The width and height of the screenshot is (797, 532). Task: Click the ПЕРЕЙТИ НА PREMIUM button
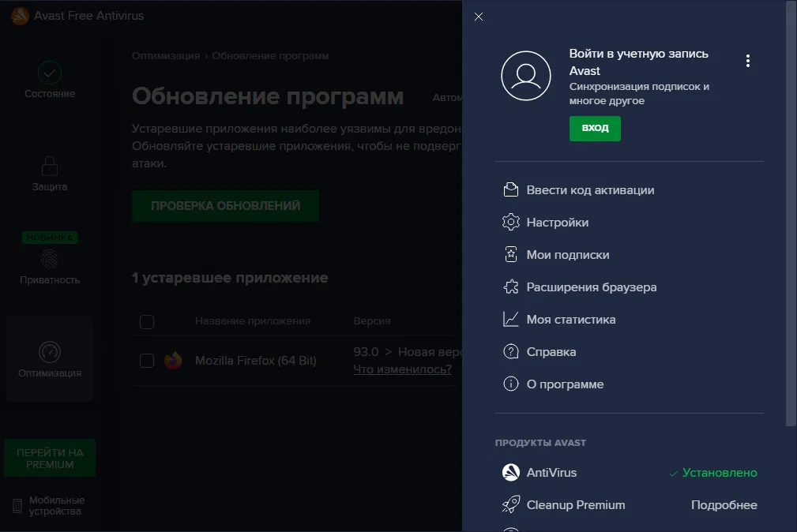point(50,459)
